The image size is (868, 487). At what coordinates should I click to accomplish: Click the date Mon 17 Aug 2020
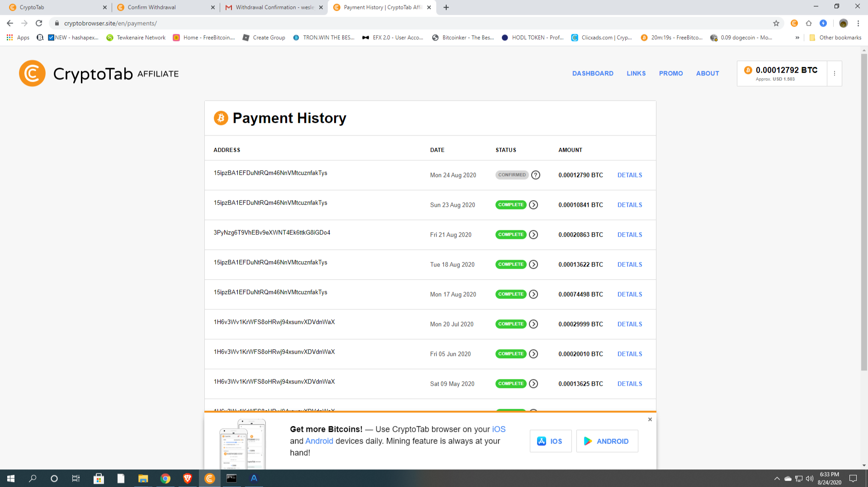(453, 294)
